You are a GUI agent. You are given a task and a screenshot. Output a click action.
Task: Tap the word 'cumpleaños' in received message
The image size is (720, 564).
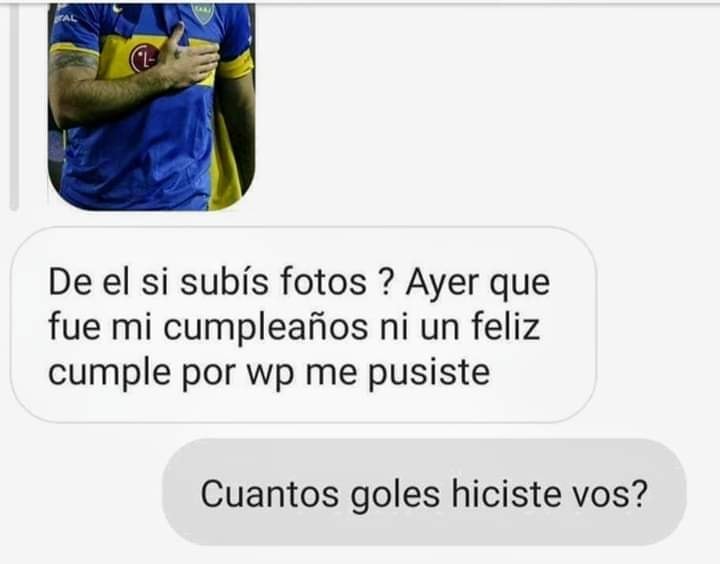point(266,327)
